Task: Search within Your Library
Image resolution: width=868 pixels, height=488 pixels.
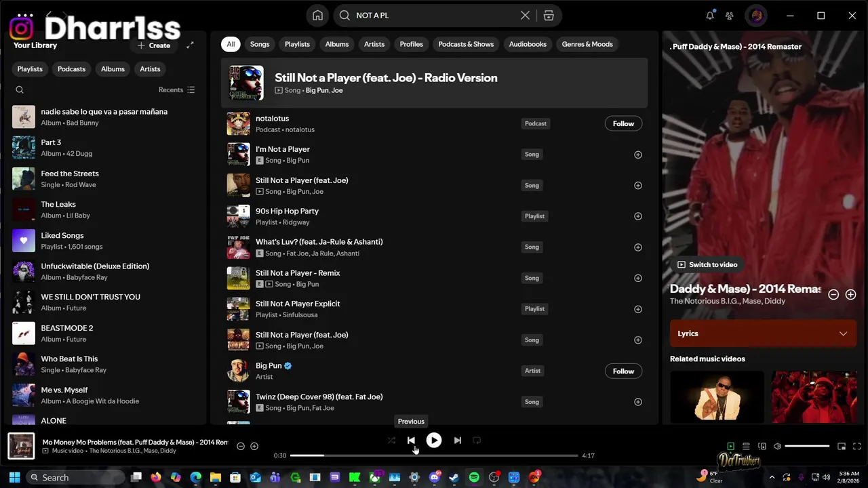Action: tap(20, 89)
